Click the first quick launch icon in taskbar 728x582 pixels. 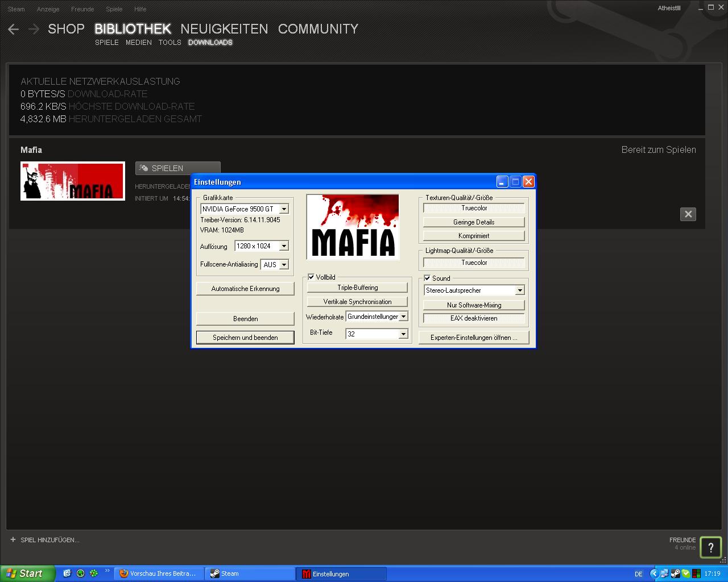tap(67, 573)
